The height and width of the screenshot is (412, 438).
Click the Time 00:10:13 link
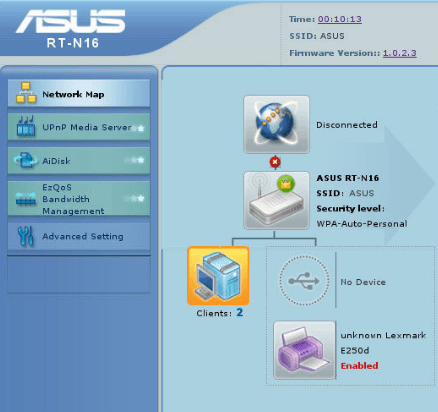tap(340, 19)
